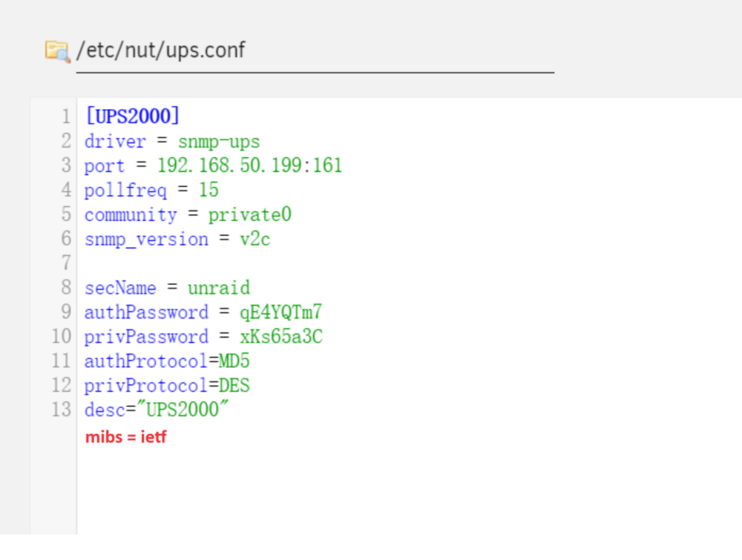
Task: Click the driver key name on line 2
Action: (x=115, y=142)
